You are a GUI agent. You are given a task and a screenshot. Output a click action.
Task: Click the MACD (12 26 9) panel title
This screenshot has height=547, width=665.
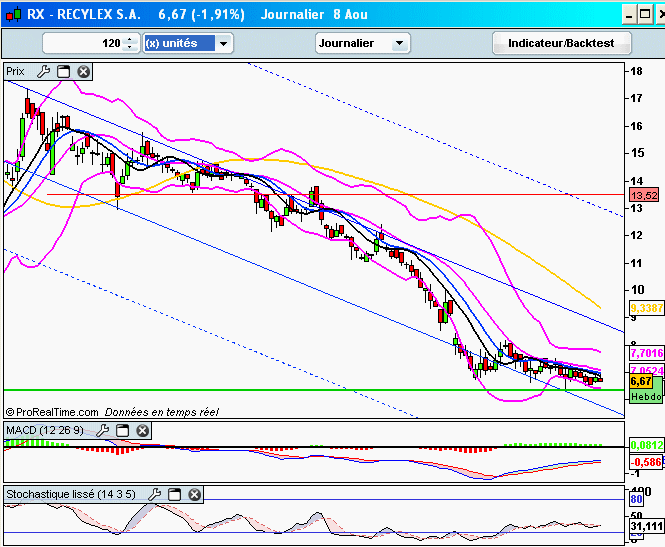click(45, 431)
